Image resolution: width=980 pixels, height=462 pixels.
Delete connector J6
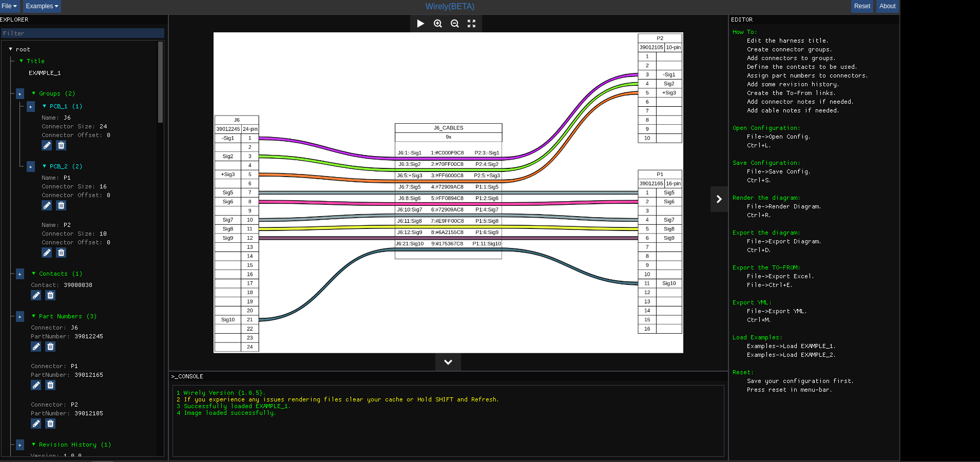(61, 145)
